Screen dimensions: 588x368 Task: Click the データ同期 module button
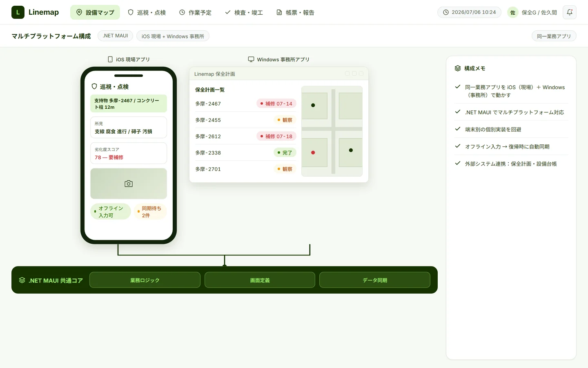click(x=375, y=280)
